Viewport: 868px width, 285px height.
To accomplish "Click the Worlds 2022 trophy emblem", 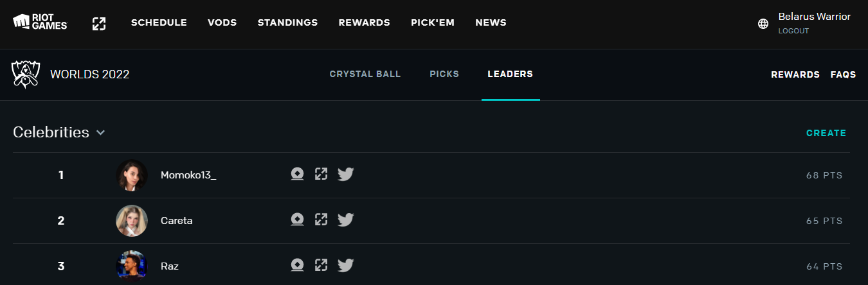I will click(26, 74).
